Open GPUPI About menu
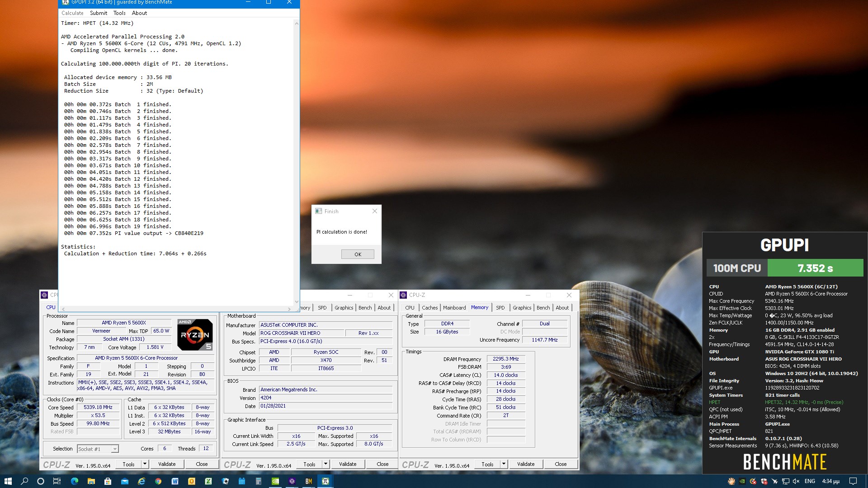The width and height of the screenshot is (868, 488). (x=139, y=13)
